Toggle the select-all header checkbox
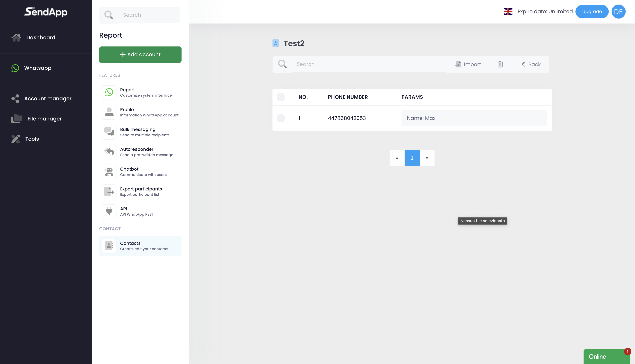This screenshot has width=635, height=364. coord(281,97)
